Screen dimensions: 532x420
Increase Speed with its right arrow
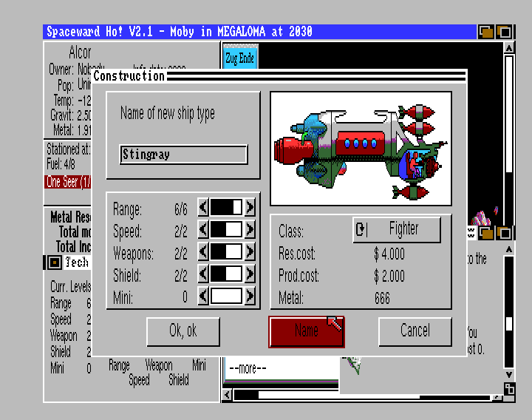coord(250,230)
